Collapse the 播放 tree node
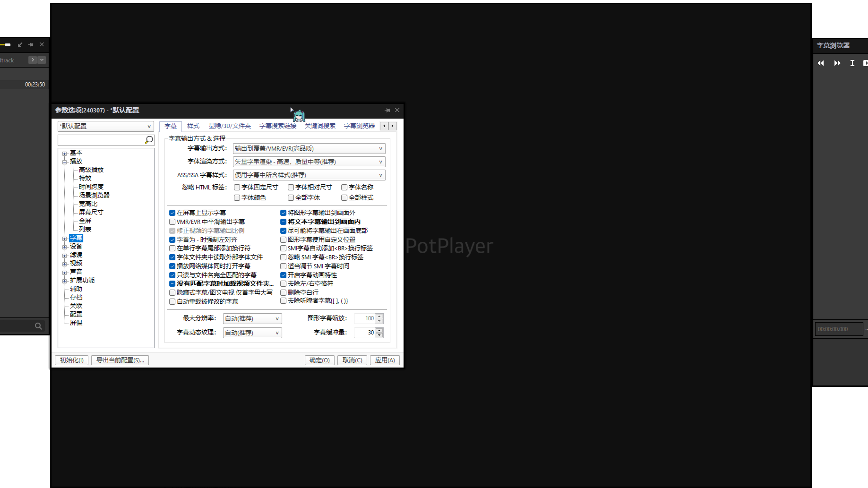Screen dimensions: 868x488 point(65,162)
